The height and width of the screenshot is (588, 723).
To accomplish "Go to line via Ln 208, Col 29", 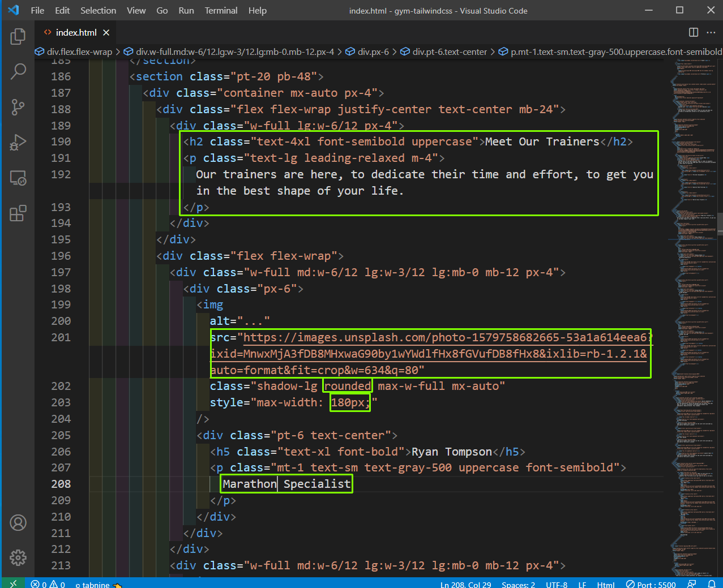I will [466, 584].
